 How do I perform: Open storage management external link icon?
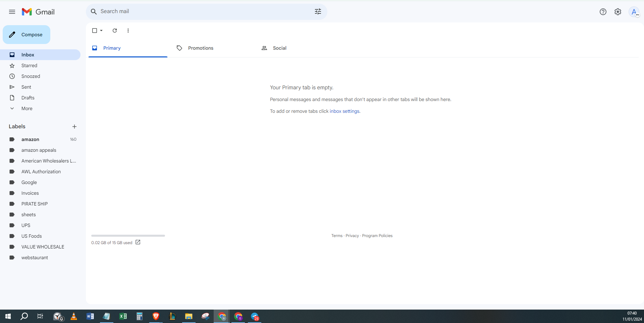click(x=138, y=242)
